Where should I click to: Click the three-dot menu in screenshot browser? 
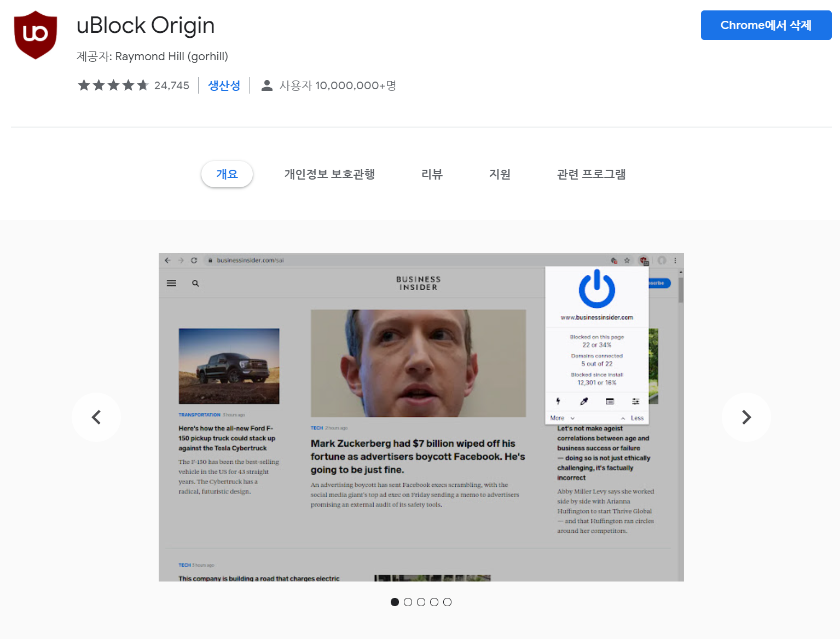675,260
